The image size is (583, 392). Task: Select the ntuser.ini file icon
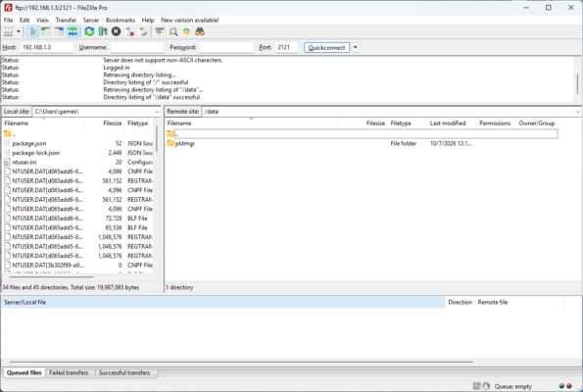click(7, 162)
